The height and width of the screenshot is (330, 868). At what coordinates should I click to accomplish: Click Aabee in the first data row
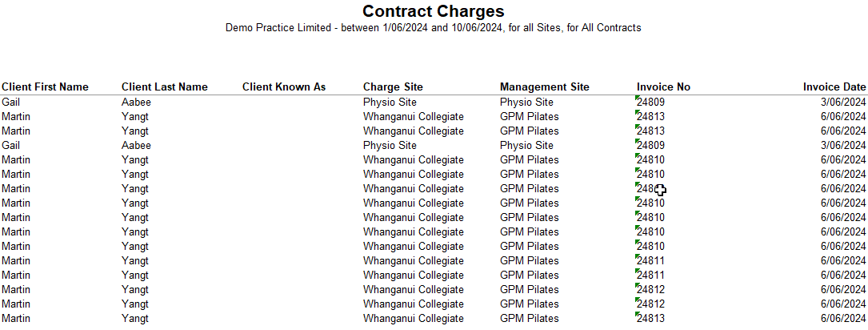pyautogui.click(x=136, y=102)
